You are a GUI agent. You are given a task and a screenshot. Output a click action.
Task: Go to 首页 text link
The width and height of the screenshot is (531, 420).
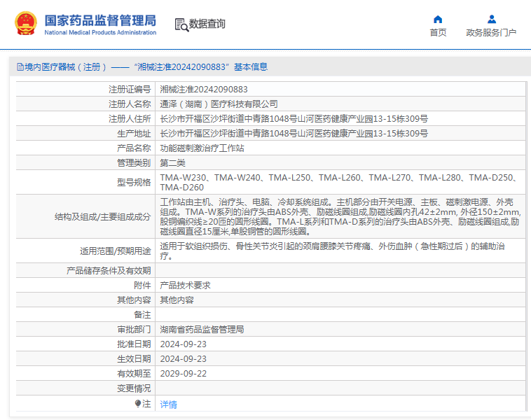tap(438, 32)
